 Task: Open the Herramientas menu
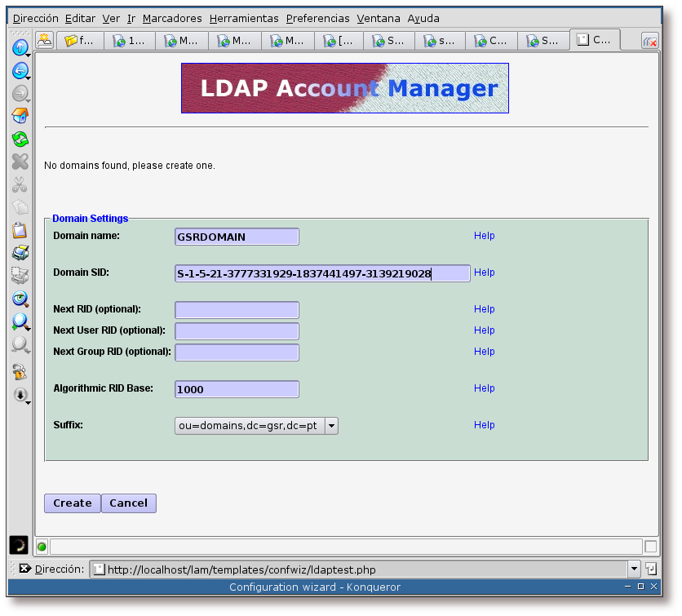tap(243, 18)
